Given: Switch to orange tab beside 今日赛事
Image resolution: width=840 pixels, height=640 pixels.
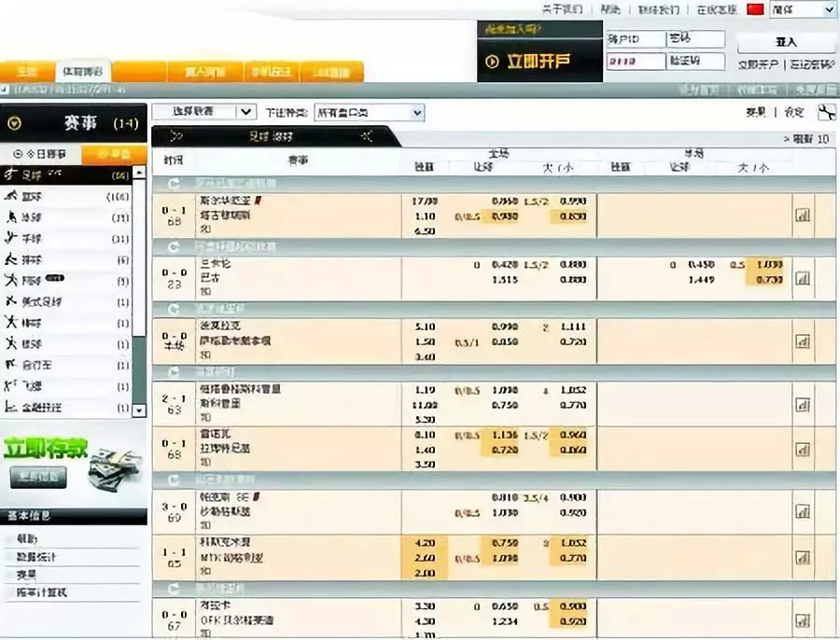Looking at the screenshot, I should click(x=114, y=154).
